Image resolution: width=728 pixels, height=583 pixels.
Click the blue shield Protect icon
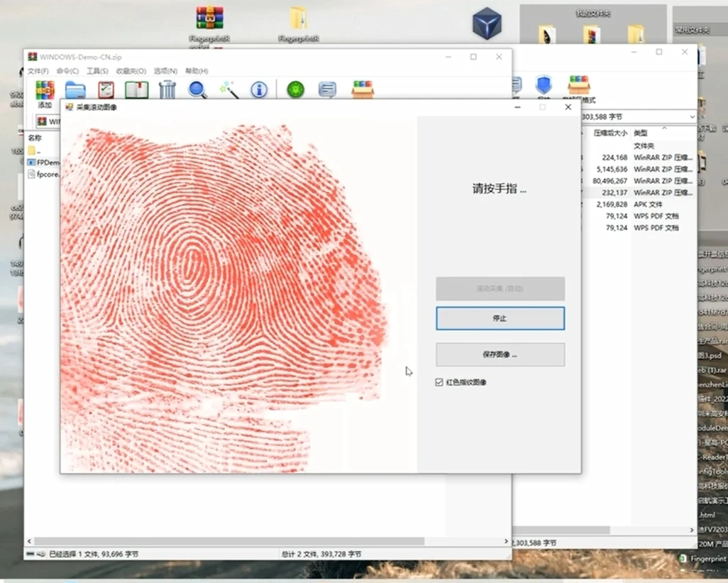(x=544, y=85)
